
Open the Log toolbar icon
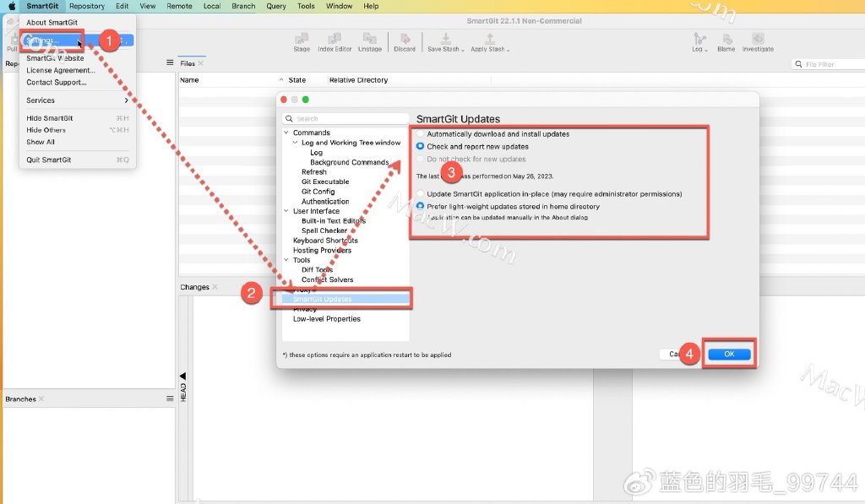click(x=699, y=39)
